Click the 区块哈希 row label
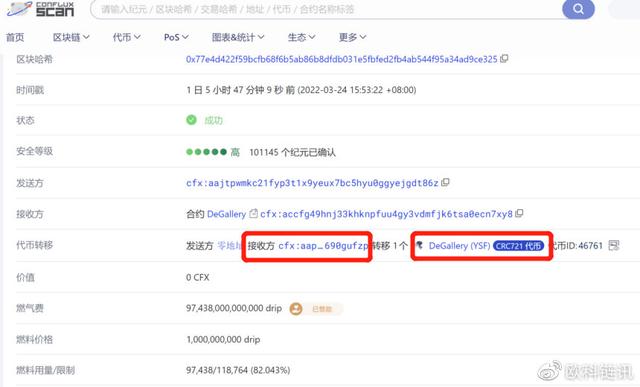Viewport: 640px width, 387px height. (34, 60)
